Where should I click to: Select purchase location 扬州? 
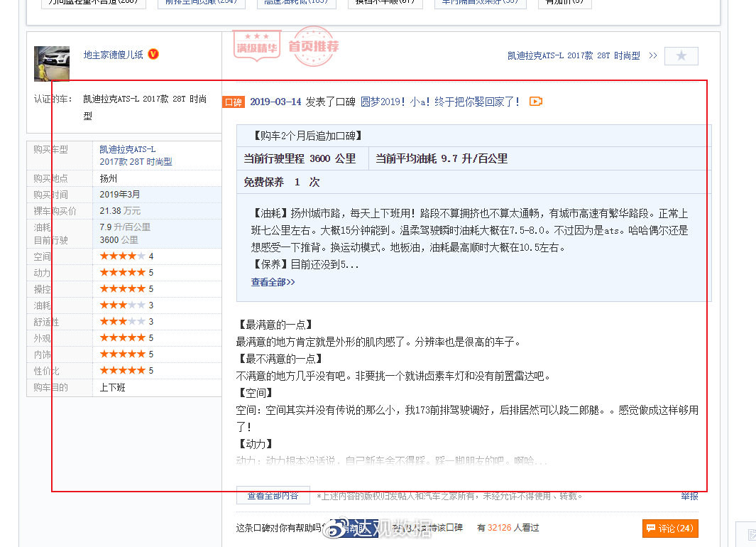pyautogui.click(x=109, y=178)
